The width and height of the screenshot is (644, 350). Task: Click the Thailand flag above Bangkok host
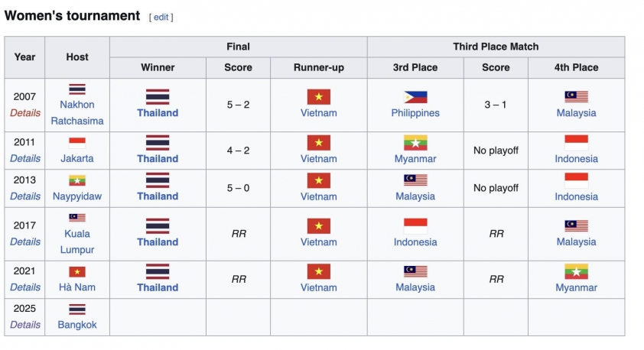coord(77,309)
